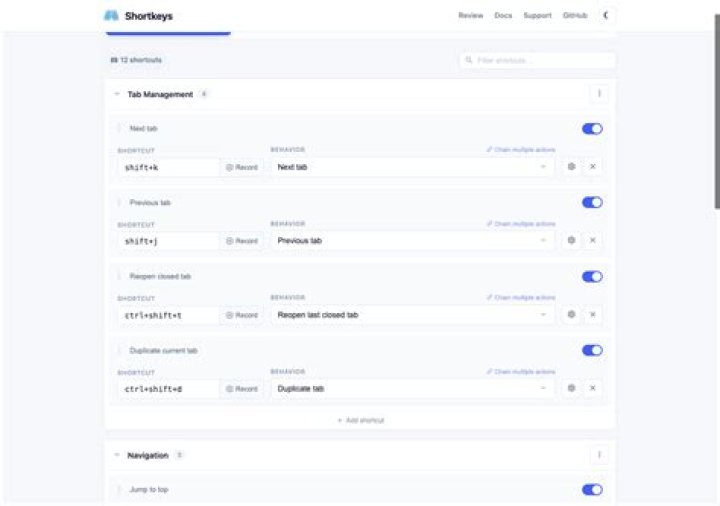Open Behavior dropdown showing Reopen last closed tab

click(x=412, y=315)
